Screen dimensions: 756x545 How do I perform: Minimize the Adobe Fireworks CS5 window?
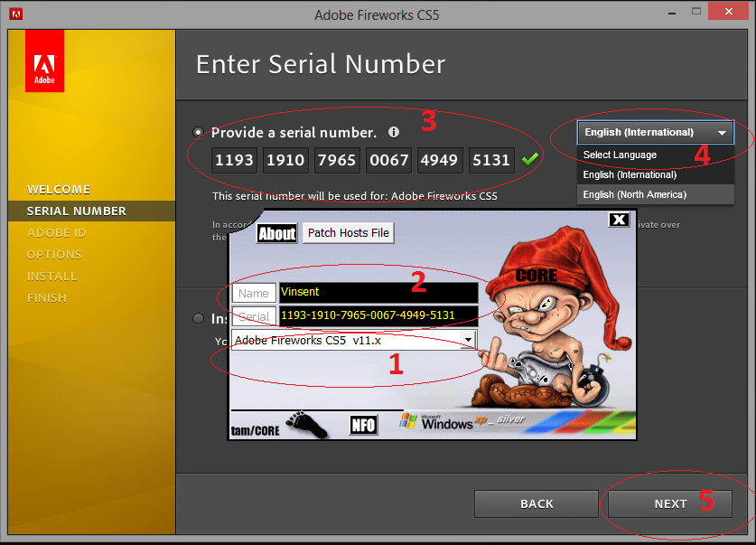672,13
